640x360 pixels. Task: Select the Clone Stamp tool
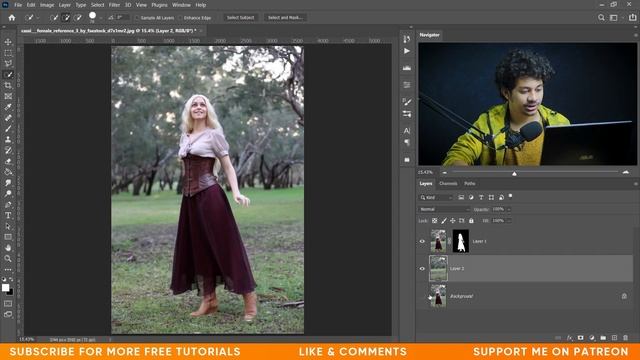8,140
